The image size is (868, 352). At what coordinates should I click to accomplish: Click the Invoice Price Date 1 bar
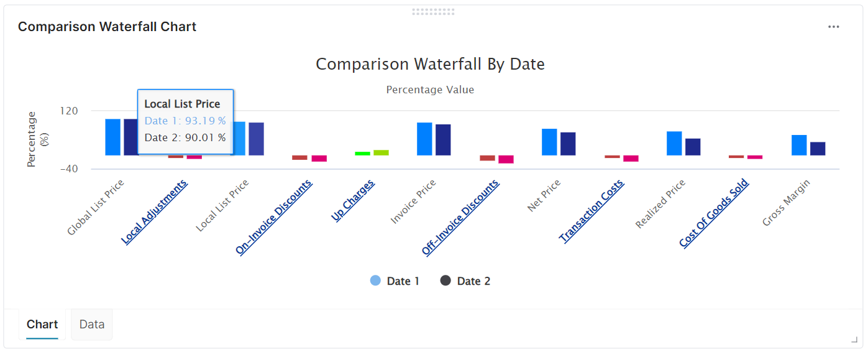424,139
